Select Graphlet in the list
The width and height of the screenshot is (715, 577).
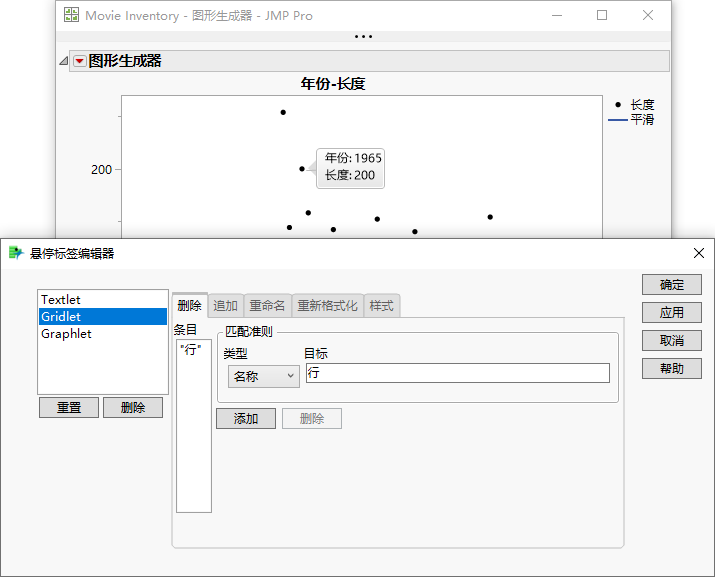coord(103,334)
